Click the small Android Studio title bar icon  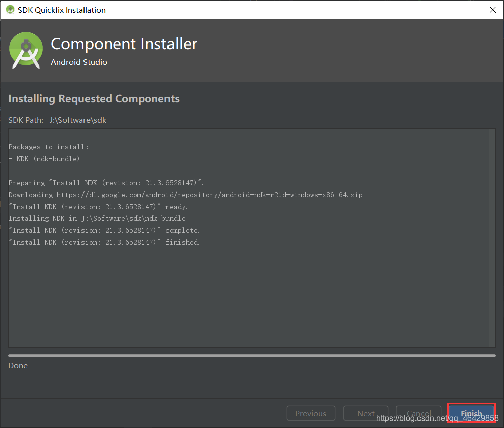(10, 10)
